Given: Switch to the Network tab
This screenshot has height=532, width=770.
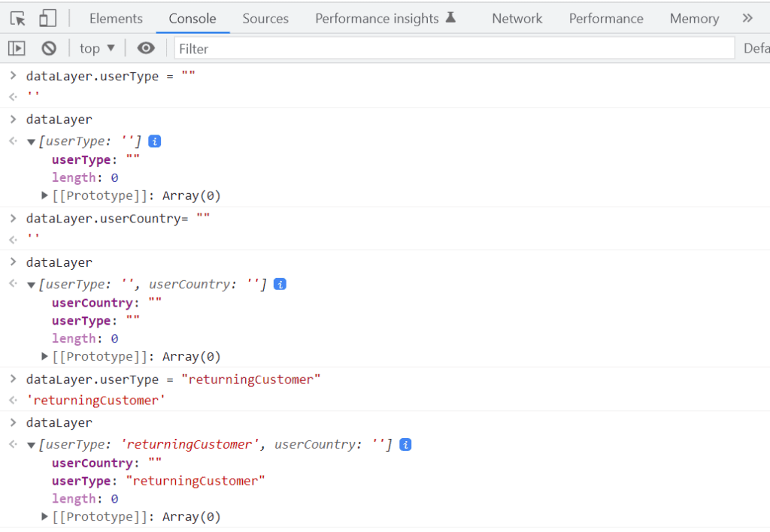Looking at the screenshot, I should click(517, 19).
